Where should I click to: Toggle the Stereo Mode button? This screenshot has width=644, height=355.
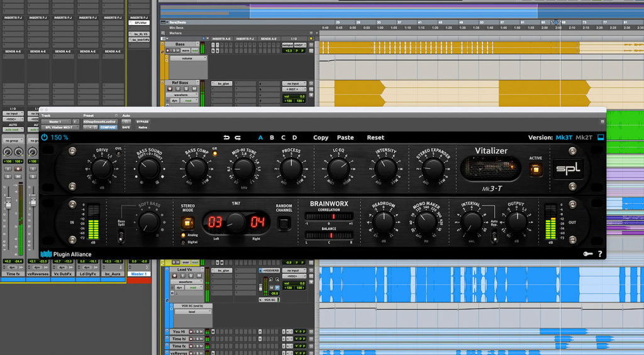click(x=187, y=222)
